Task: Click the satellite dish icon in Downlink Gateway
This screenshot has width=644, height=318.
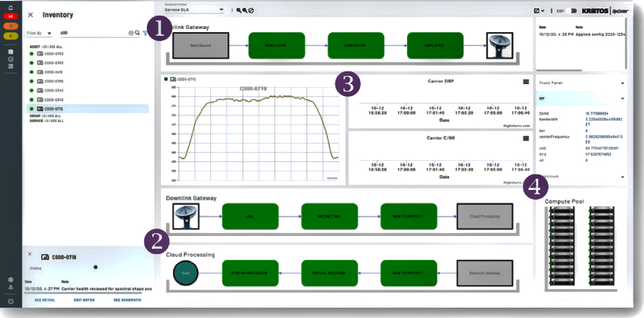Action: (186, 217)
